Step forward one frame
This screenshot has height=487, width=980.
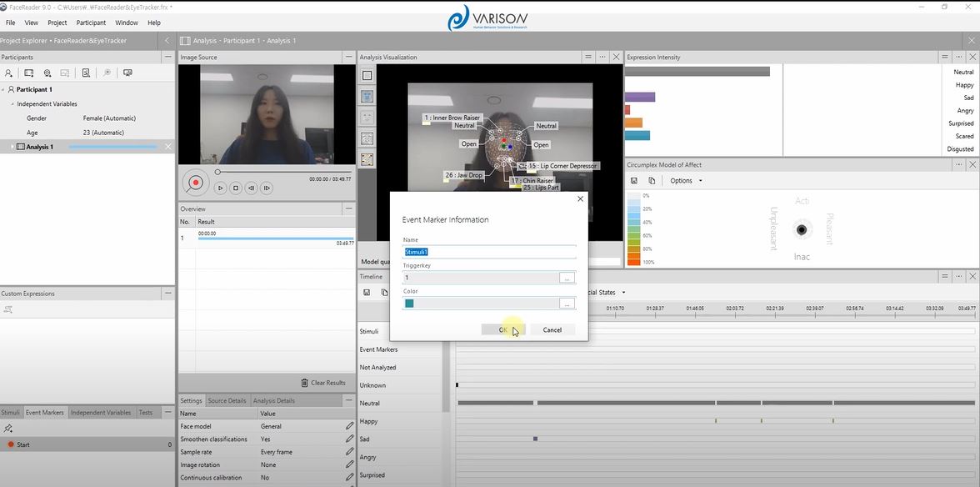[x=267, y=188]
